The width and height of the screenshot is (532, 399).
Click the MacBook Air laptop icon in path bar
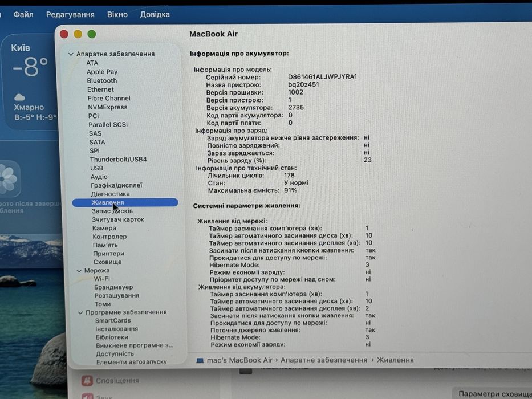tap(200, 360)
